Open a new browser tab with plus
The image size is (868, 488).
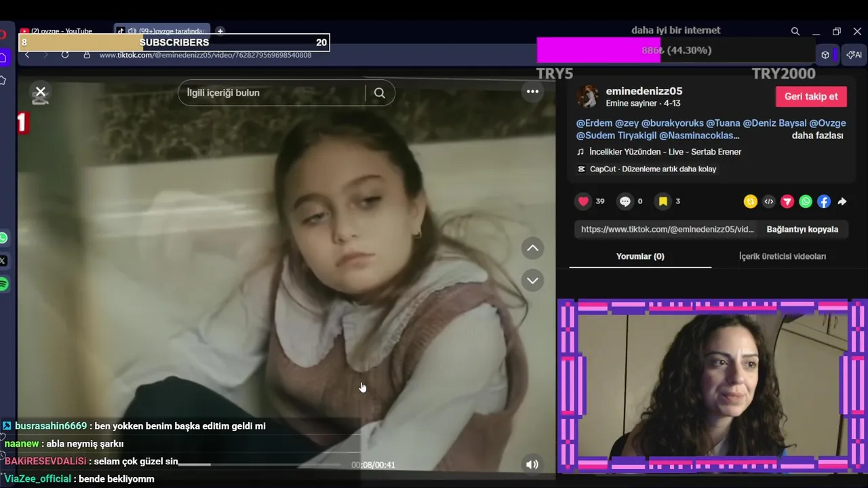220,31
